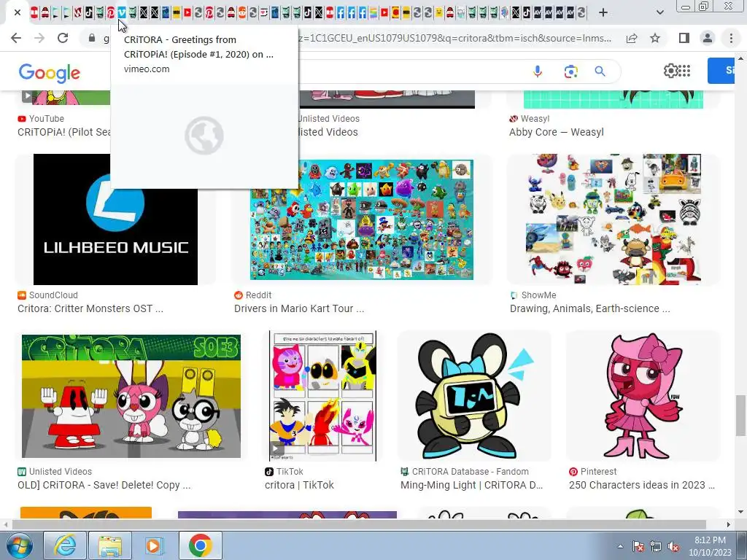This screenshot has width=747, height=560.
Task: Go to Google home via logo
Action: point(50,72)
